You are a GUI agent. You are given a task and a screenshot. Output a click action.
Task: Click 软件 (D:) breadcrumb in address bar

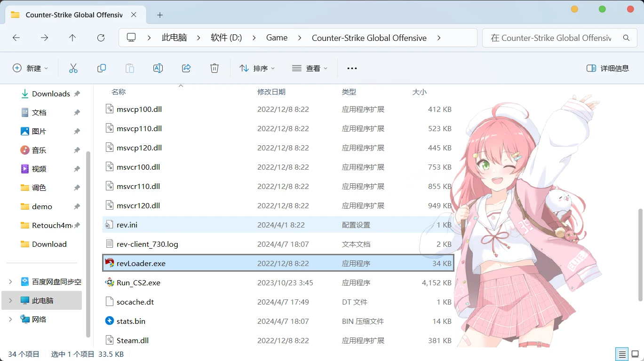[226, 38]
